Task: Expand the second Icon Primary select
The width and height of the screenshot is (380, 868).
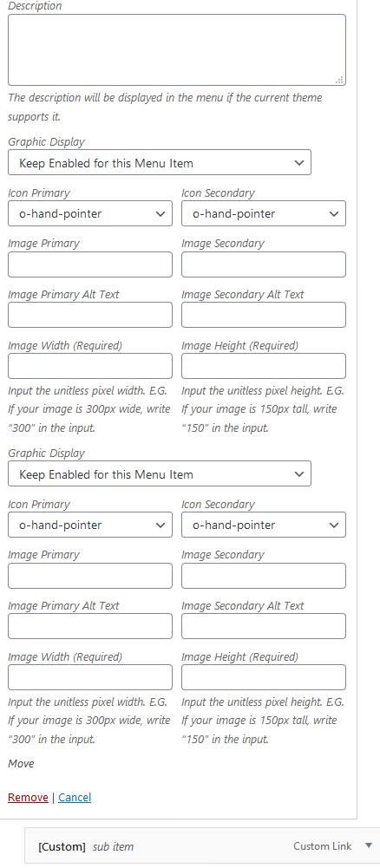Action: coord(90,525)
